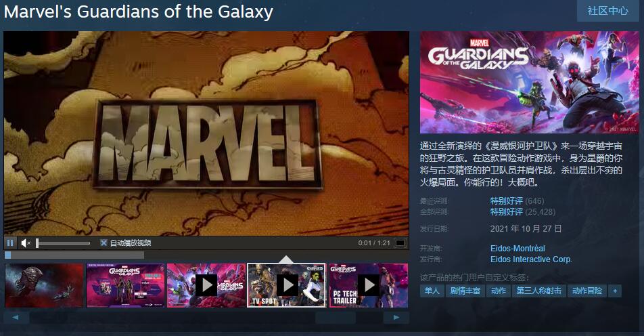This screenshot has width=644, height=336.
Task: Open the 社区中心 community hub
Action: pos(608,11)
